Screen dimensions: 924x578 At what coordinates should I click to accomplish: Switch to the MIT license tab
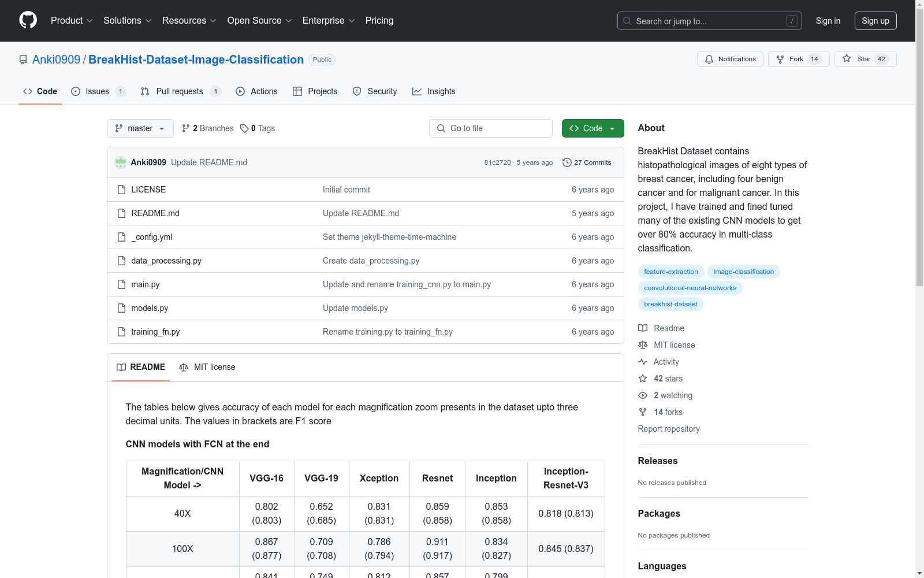coord(207,367)
